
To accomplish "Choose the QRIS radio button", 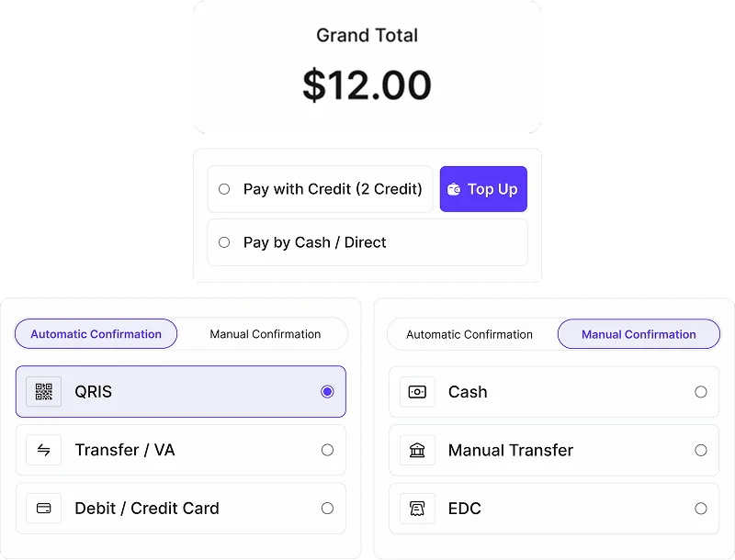I will coord(327,392).
